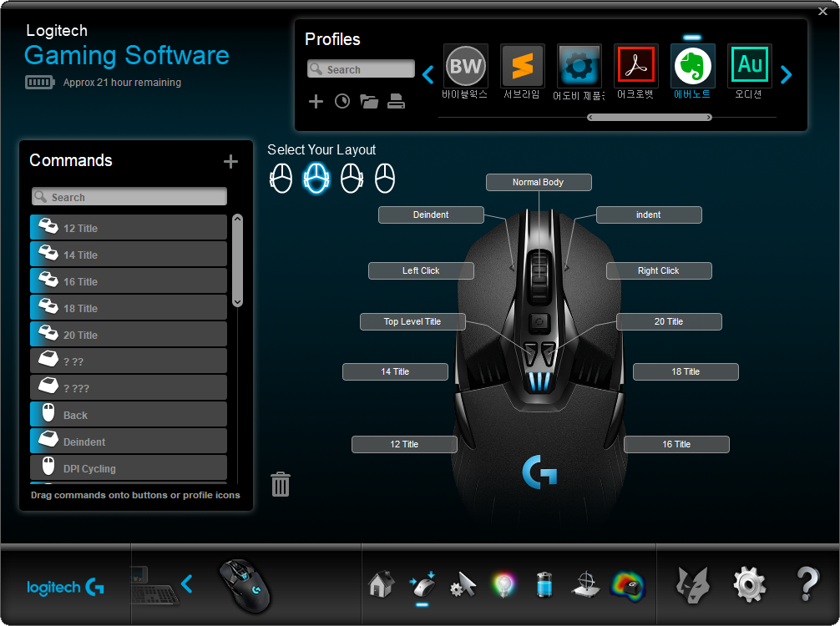
Task: Open input analysis heat map icon
Action: point(628,584)
